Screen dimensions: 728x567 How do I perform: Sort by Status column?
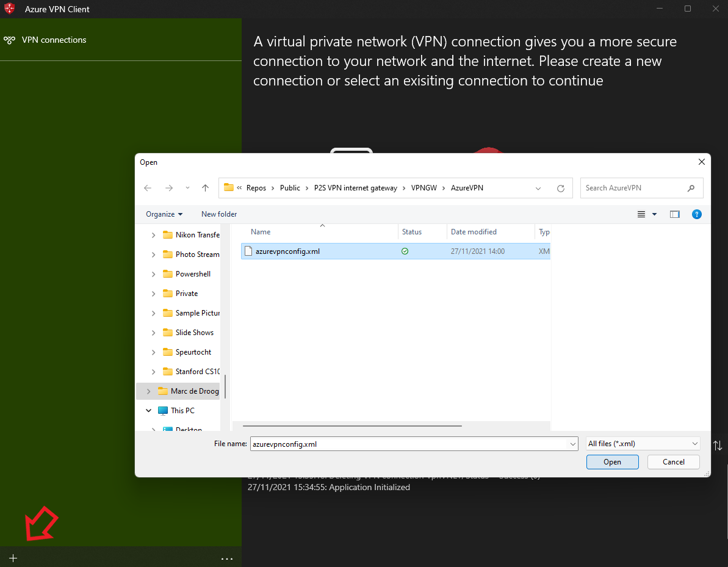tap(411, 232)
